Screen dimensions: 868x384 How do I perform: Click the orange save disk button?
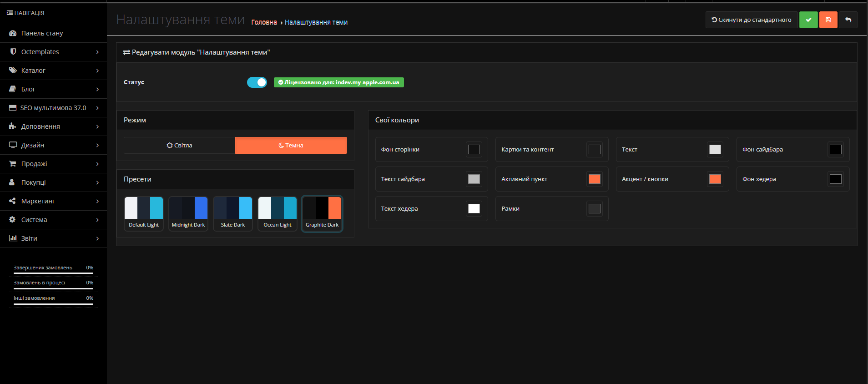tap(828, 20)
